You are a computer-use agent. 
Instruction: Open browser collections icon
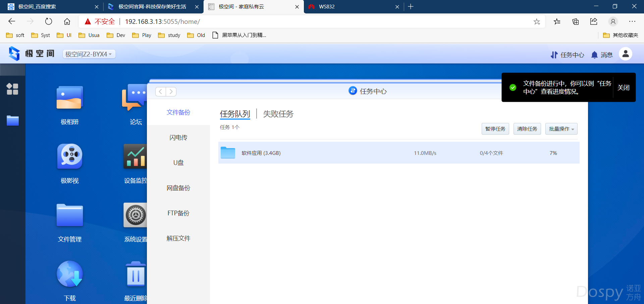tap(576, 21)
